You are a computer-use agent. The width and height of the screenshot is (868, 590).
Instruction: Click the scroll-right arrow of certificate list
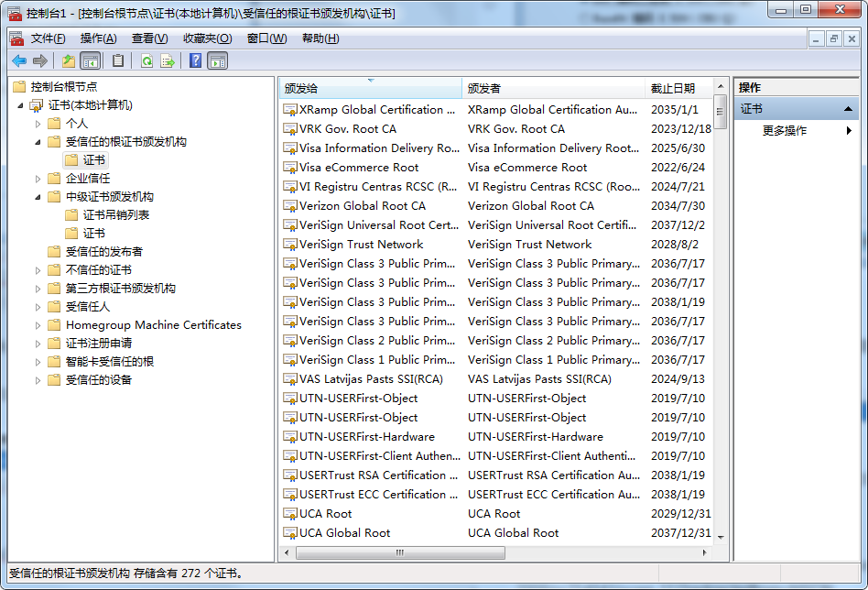(705, 552)
